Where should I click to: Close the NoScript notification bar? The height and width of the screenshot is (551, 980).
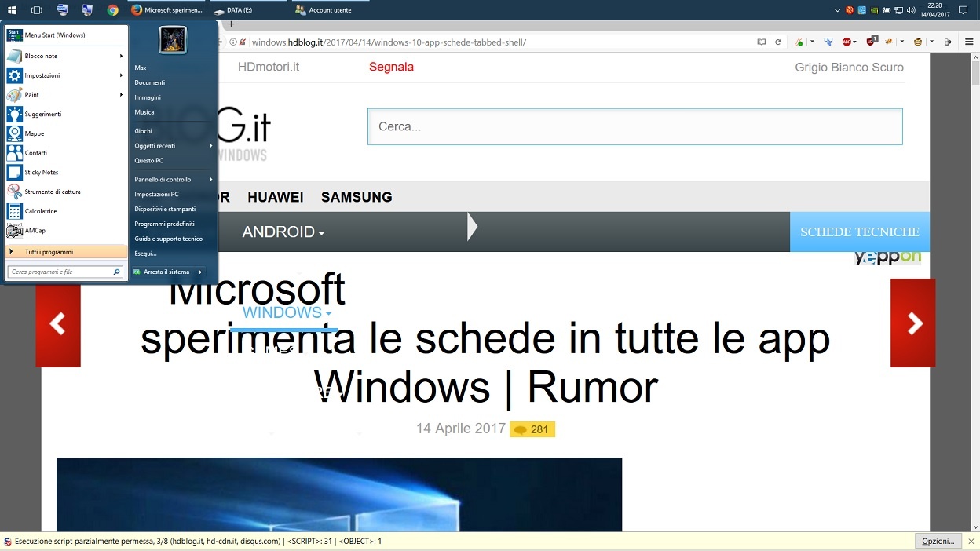pyautogui.click(x=971, y=541)
